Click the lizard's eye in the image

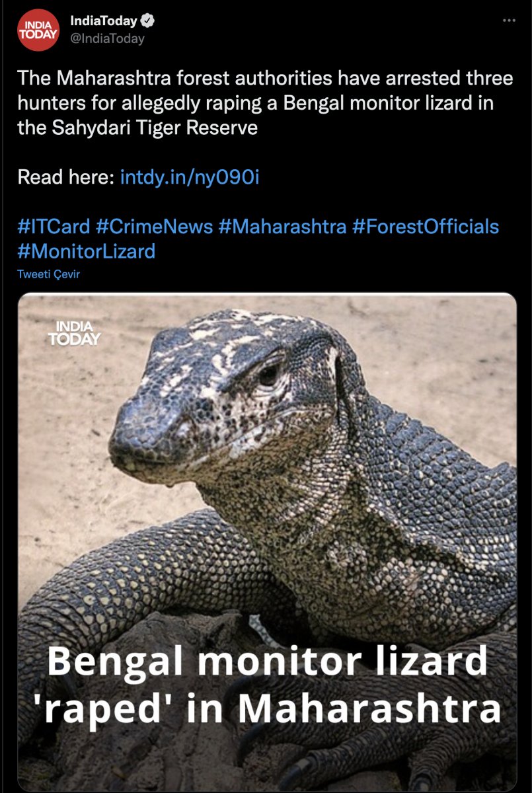[270, 374]
